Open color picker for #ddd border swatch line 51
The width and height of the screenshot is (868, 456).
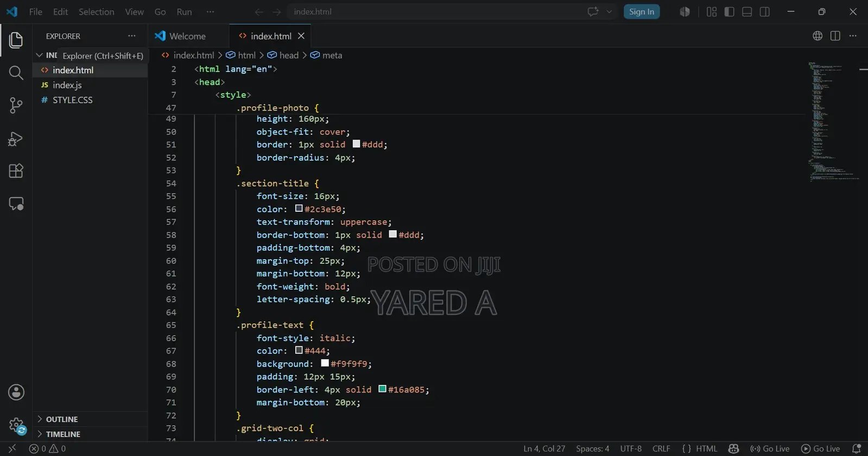[356, 144]
